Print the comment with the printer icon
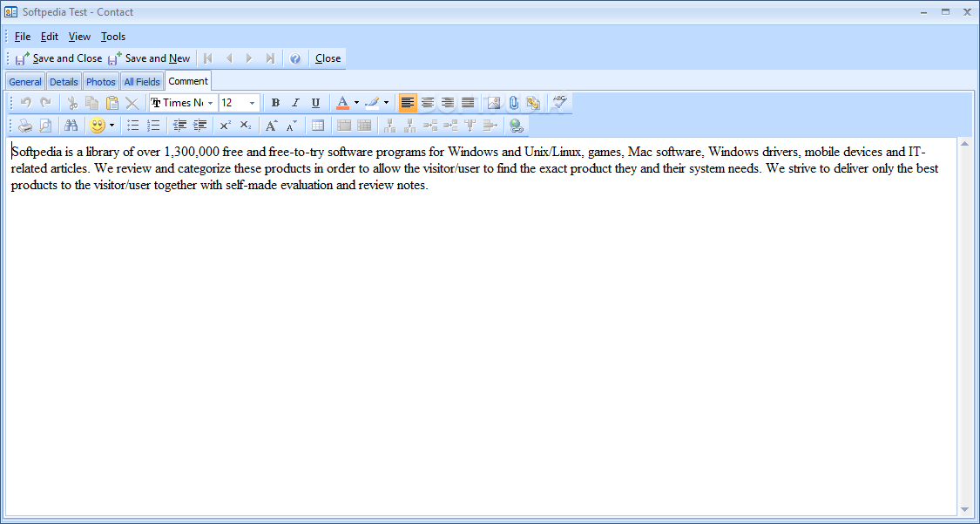This screenshot has height=524, width=980. tap(25, 126)
